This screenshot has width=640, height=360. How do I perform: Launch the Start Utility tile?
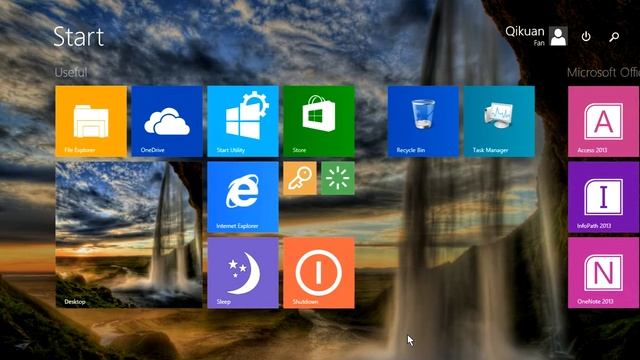tap(243, 121)
